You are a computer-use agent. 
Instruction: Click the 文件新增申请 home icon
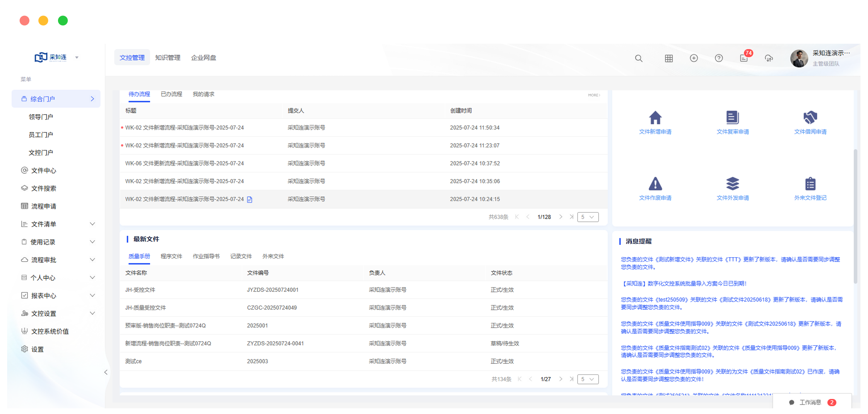655,118
